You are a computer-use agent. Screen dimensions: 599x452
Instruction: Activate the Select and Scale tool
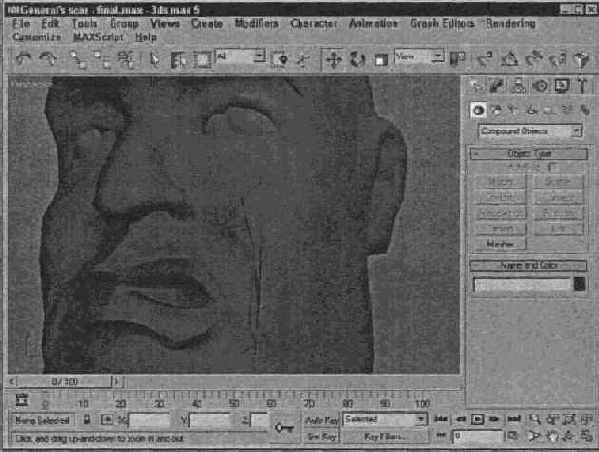coord(381,60)
